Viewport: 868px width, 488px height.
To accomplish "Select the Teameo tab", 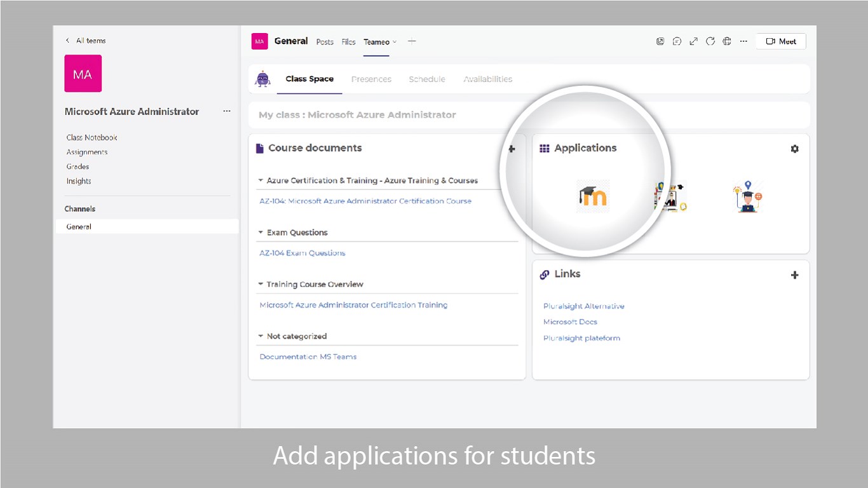I will coord(376,42).
